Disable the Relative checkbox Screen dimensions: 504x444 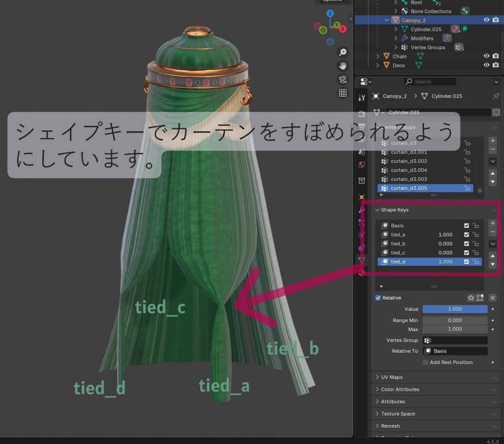click(378, 298)
